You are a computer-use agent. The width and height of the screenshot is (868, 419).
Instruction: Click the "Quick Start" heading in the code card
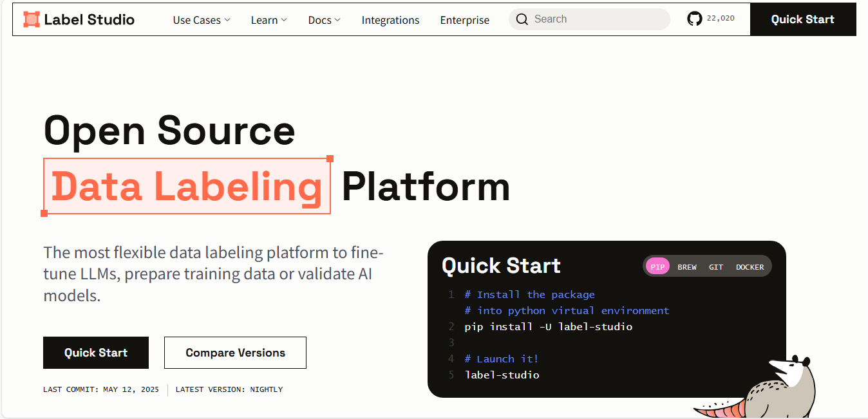[501, 266]
